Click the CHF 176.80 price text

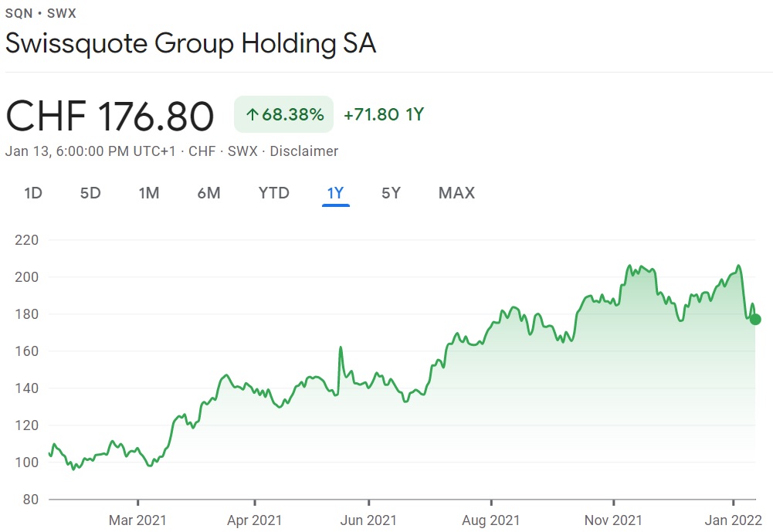tap(110, 117)
